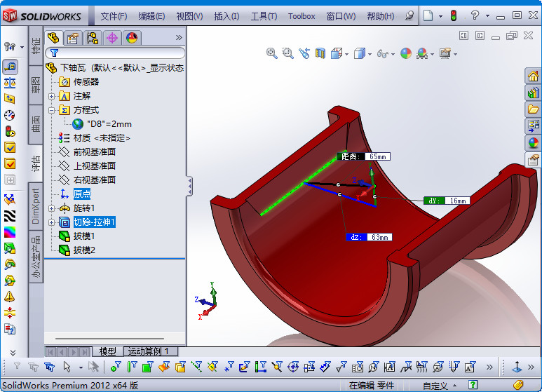Click the filter funnel icon in tree search
Screen dimensions: 542x392
click(x=54, y=53)
